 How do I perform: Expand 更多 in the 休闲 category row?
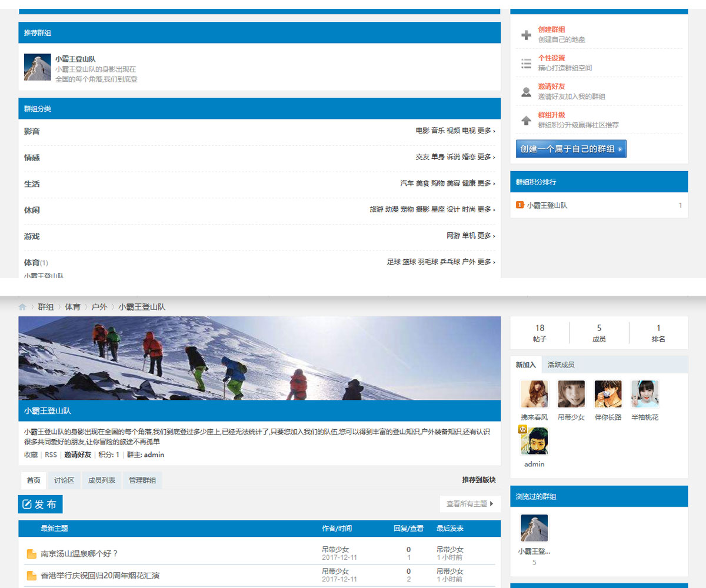(485, 210)
